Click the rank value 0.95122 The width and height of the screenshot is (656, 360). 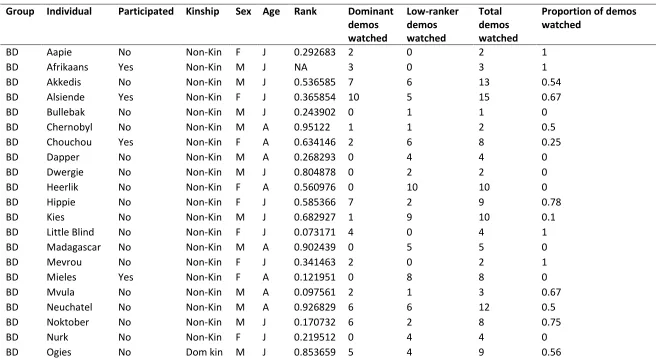[x=312, y=127]
